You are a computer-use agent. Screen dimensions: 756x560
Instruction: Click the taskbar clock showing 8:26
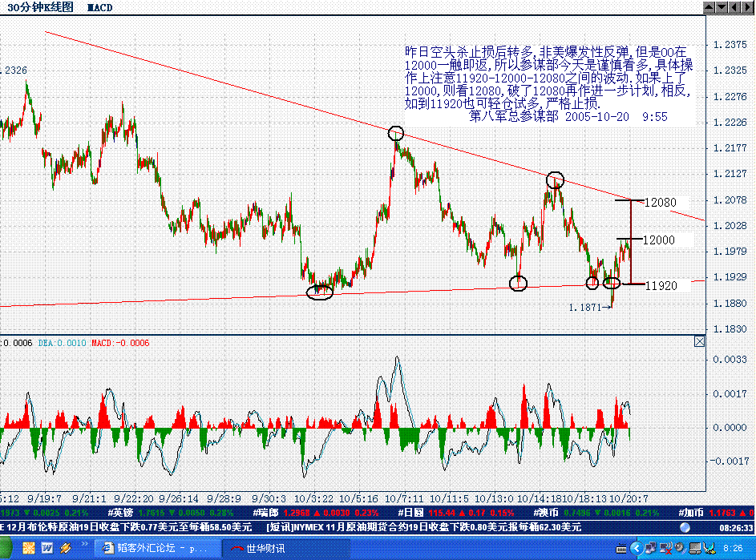[733, 549]
